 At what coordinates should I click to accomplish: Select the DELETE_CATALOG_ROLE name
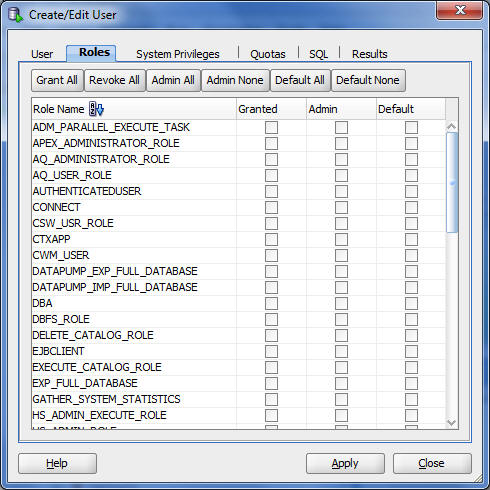[x=93, y=335]
